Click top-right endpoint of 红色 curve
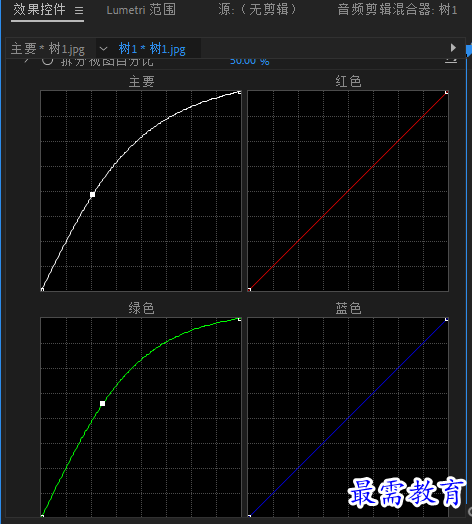The height and width of the screenshot is (524, 472). [x=447, y=92]
